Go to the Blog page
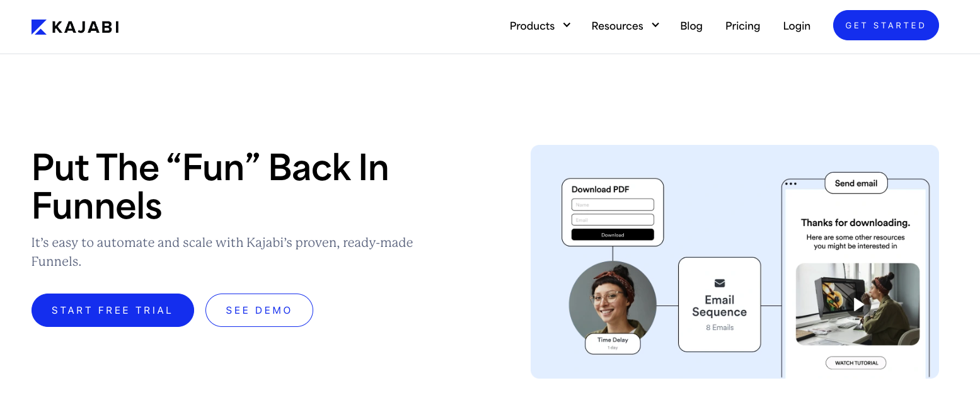Screen dimensions: 980x417 pos(691,26)
